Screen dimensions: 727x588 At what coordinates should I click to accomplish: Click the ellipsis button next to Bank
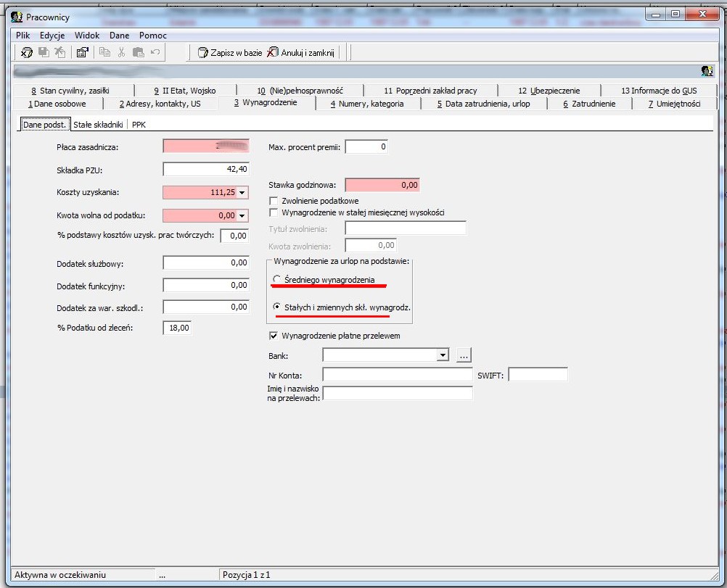464,355
